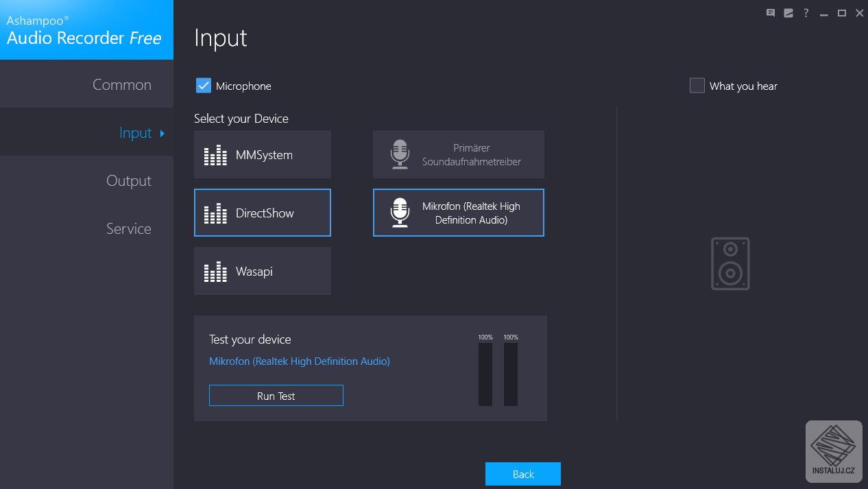Open the skin or theme icon in the title bar

pyautogui.click(x=788, y=13)
